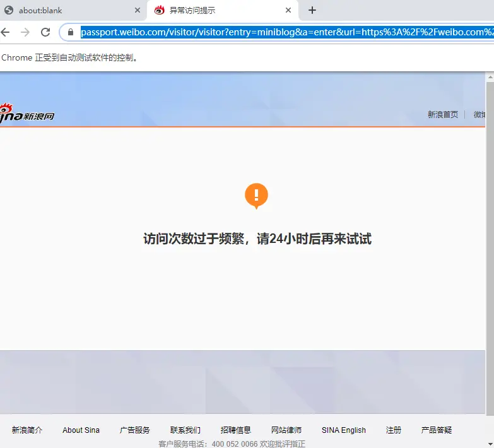494x448 pixels.
Task: Click the browser forward arrow
Action: 25,32
